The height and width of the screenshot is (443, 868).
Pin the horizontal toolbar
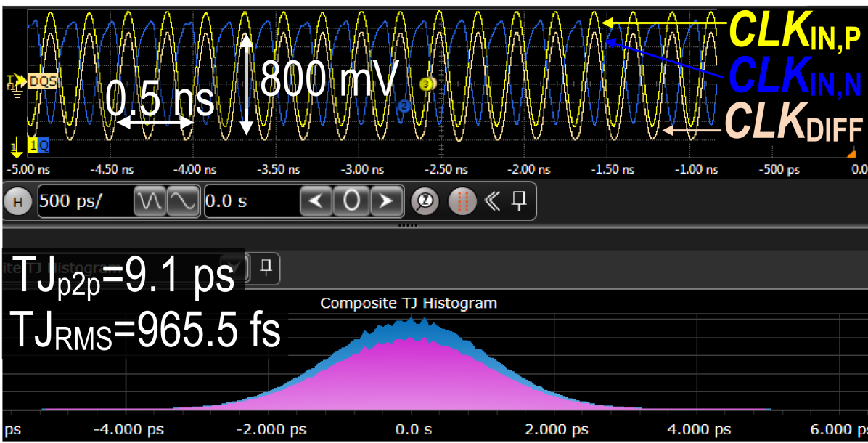pyautogui.click(x=518, y=200)
